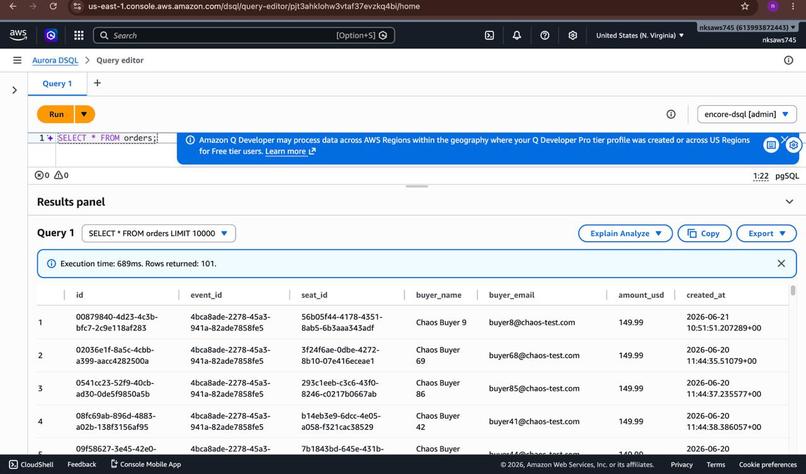Open AWS console settings gear
The width and height of the screenshot is (806, 474).
[572, 35]
